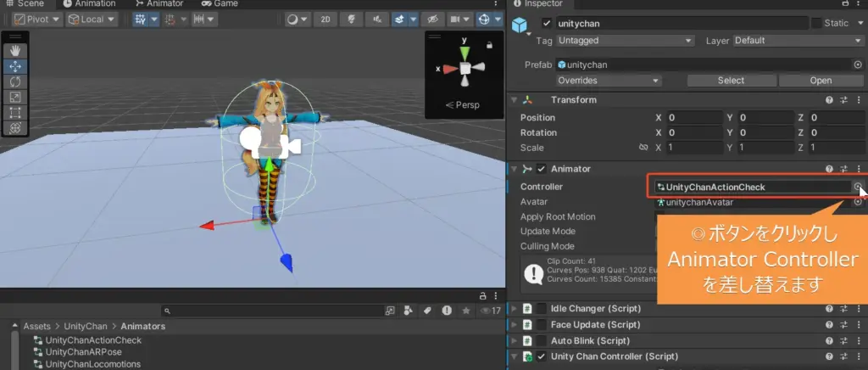The image size is (868, 370).
Task: Select the Hand view tool
Action: [15, 51]
